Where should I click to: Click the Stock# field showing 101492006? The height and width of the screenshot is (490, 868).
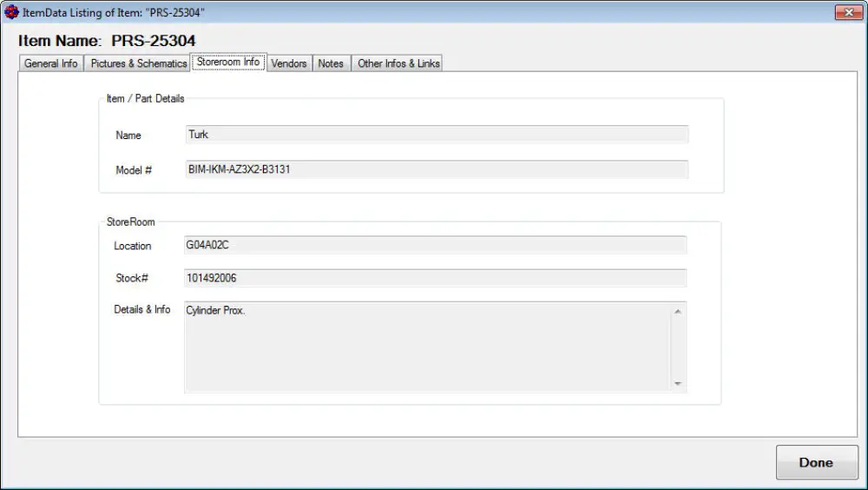[x=435, y=278]
